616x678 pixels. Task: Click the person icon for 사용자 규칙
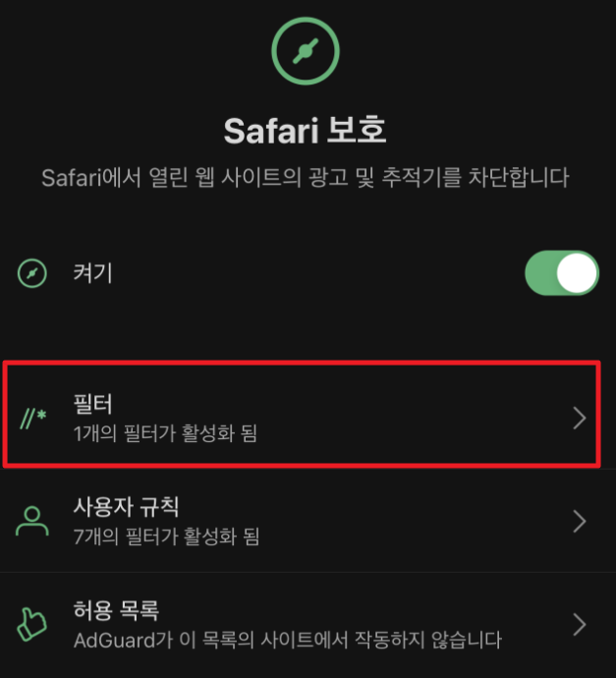click(x=32, y=522)
